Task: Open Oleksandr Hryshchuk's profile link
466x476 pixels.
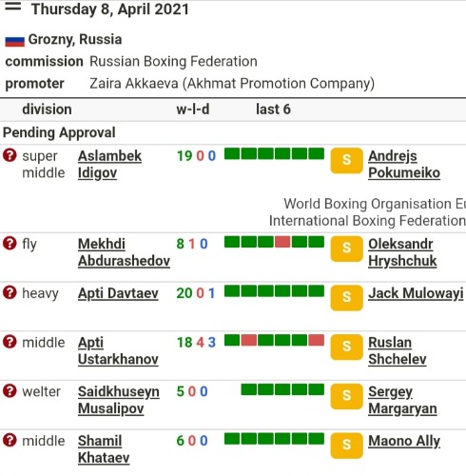Action: pos(402,252)
